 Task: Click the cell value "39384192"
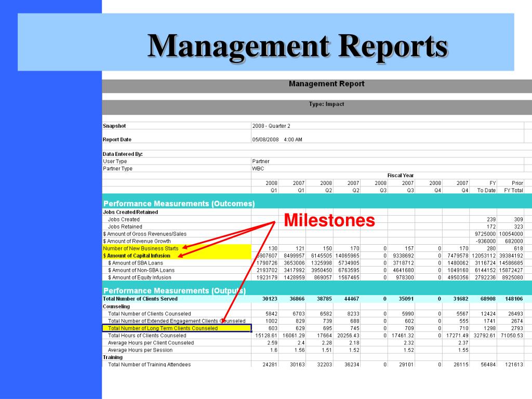coord(511,256)
